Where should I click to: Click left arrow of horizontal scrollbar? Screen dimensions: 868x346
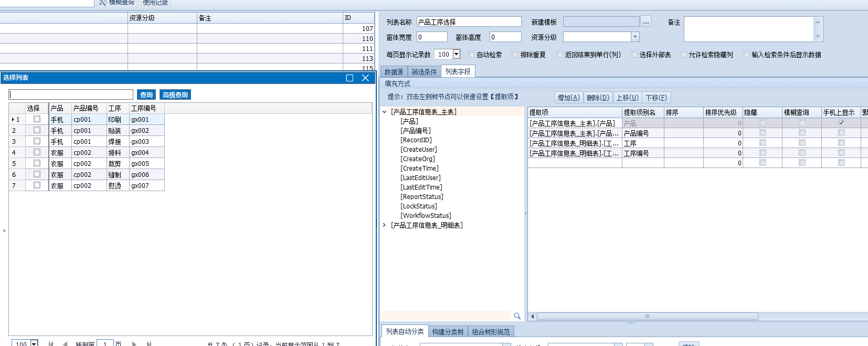pos(533,317)
